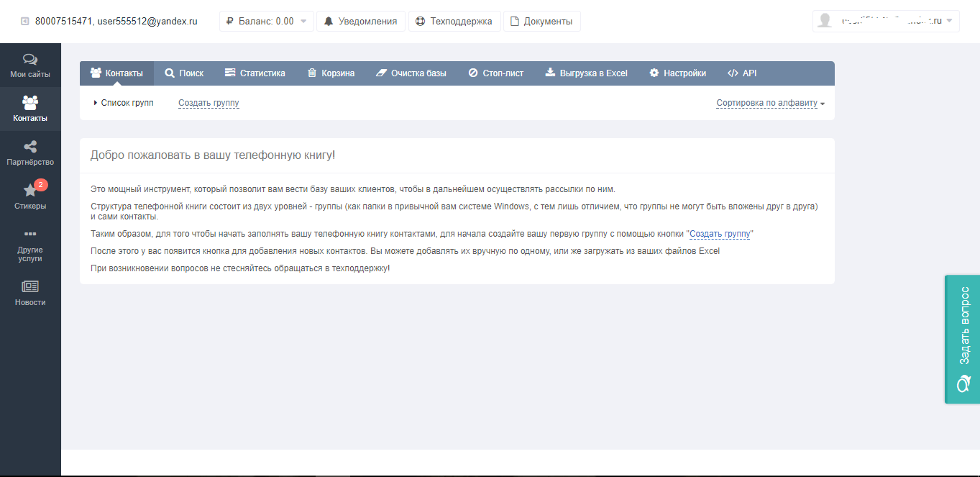This screenshot has width=980, height=477.
Task: Click Создать группу link in welcome text
Action: (x=720, y=234)
